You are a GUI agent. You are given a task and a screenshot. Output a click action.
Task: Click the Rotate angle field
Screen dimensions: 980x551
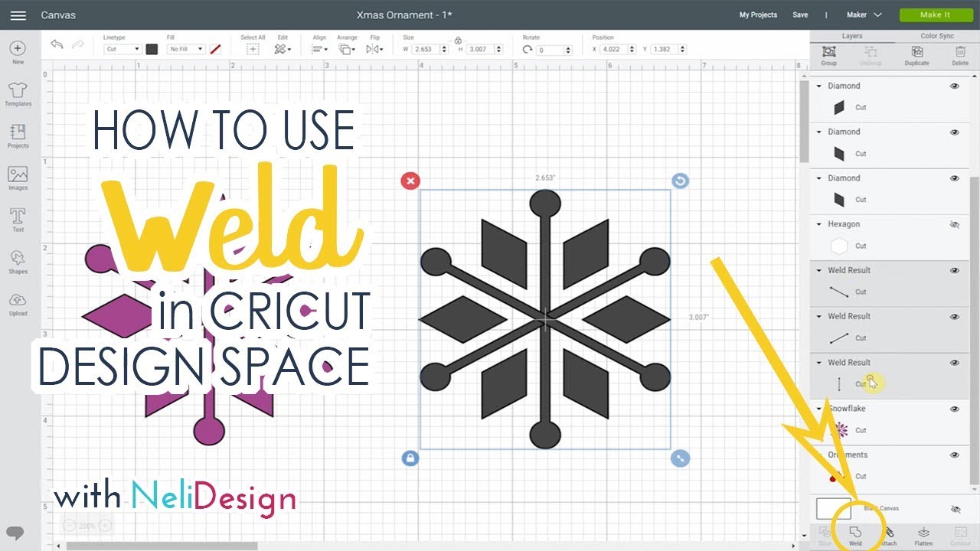(551, 50)
